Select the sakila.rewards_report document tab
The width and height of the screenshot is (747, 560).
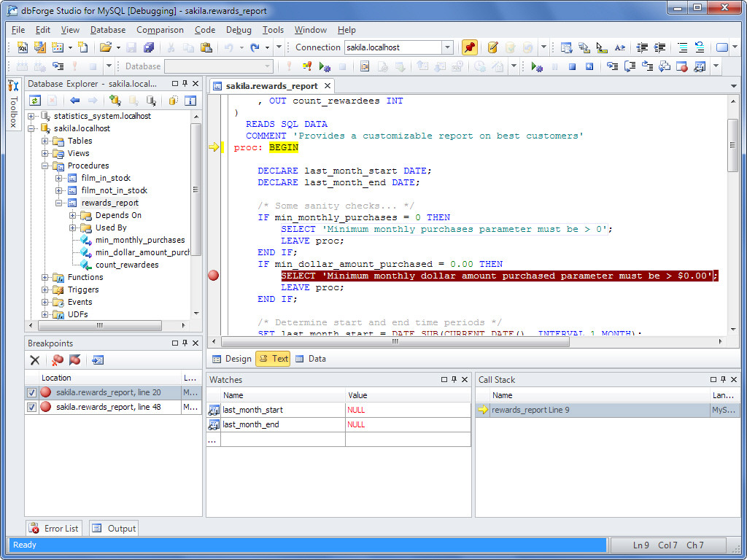pyautogui.click(x=272, y=86)
